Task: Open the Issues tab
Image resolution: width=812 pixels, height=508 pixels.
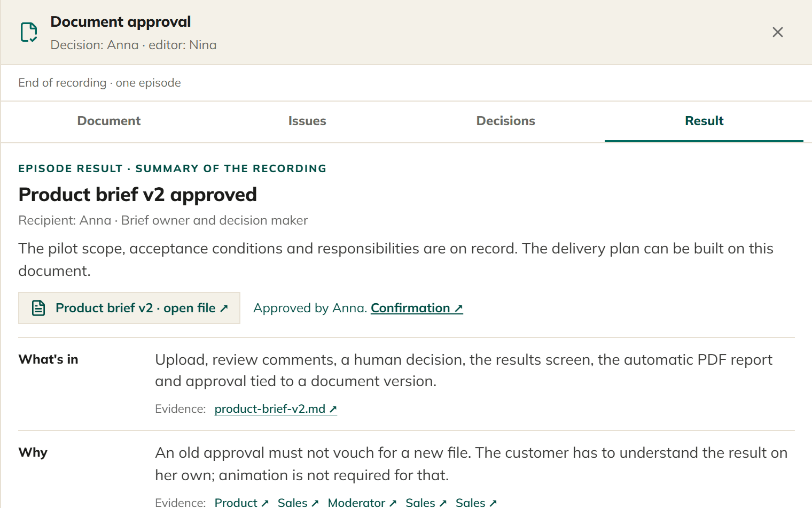Action: [x=307, y=121]
